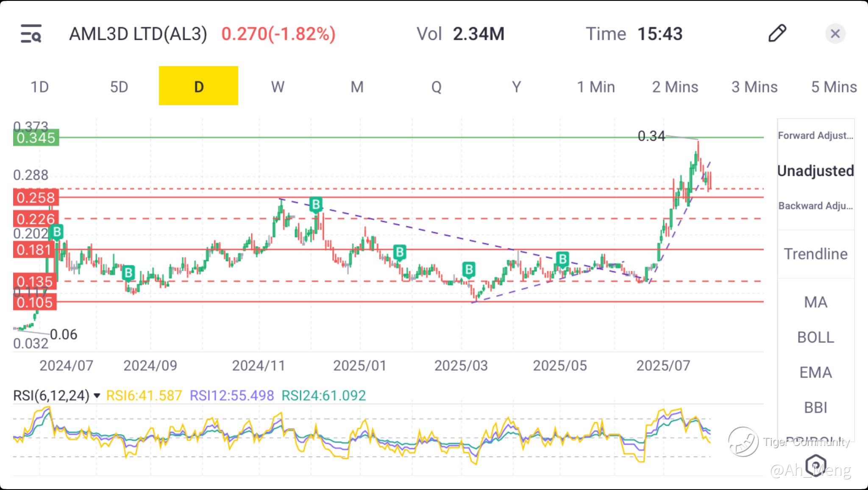Tap the B marker near 2025/03 low

click(x=468, y=269)
